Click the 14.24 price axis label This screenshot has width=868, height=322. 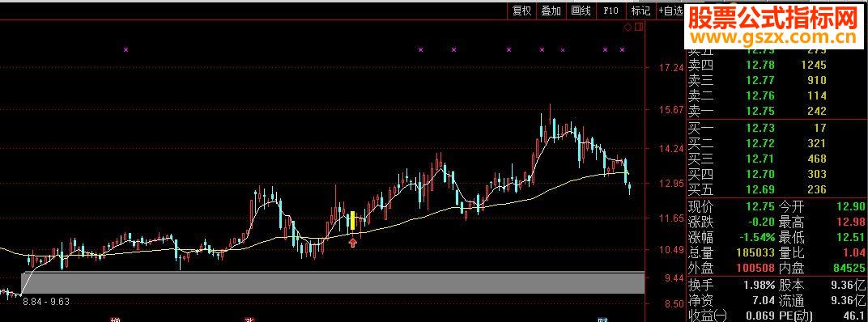[x=670, y=148]
